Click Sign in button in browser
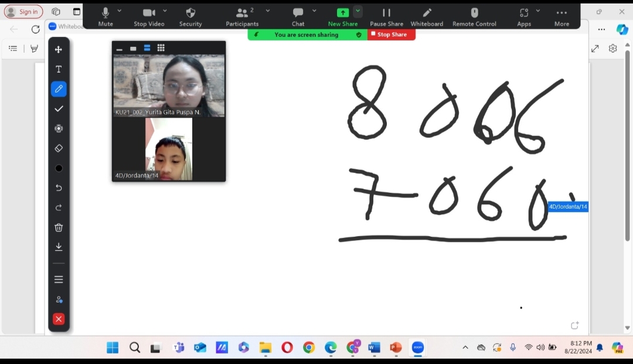The width and height of the screenshot is (633, 364). pos(23,12)
